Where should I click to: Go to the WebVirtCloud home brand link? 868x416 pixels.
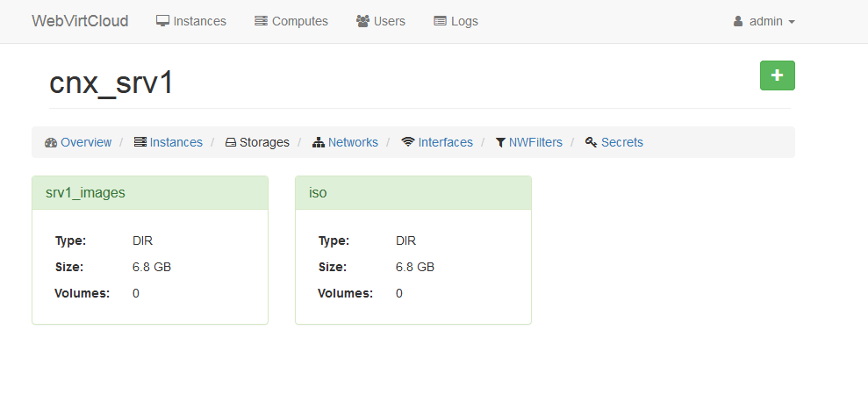point(80,21)
